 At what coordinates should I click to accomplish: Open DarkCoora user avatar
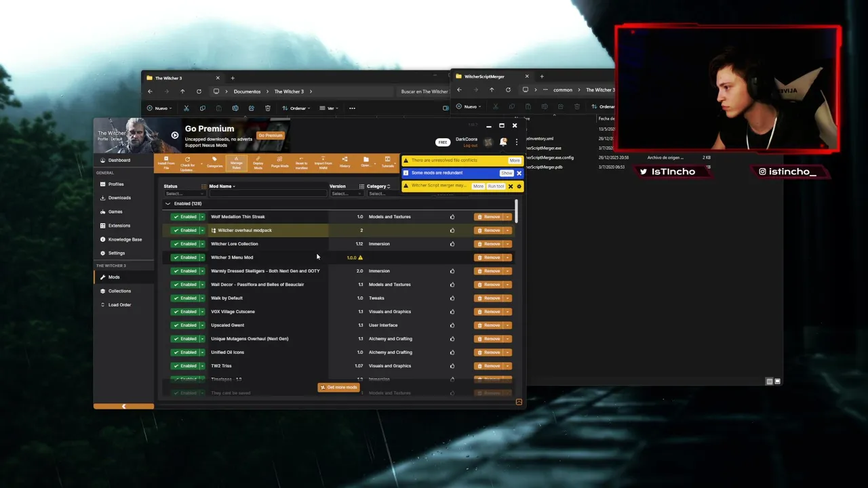[488, 142]
